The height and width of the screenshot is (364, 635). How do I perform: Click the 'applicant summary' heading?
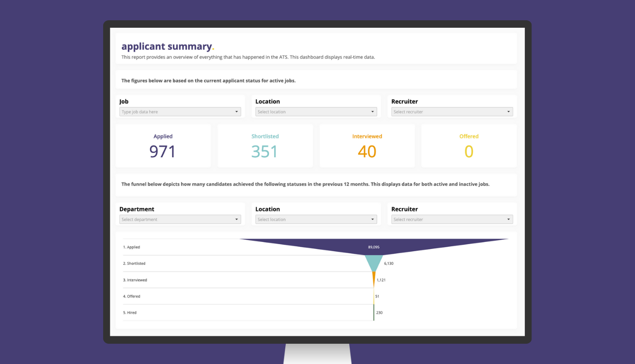pyautogui.click(x=168, y=46)
